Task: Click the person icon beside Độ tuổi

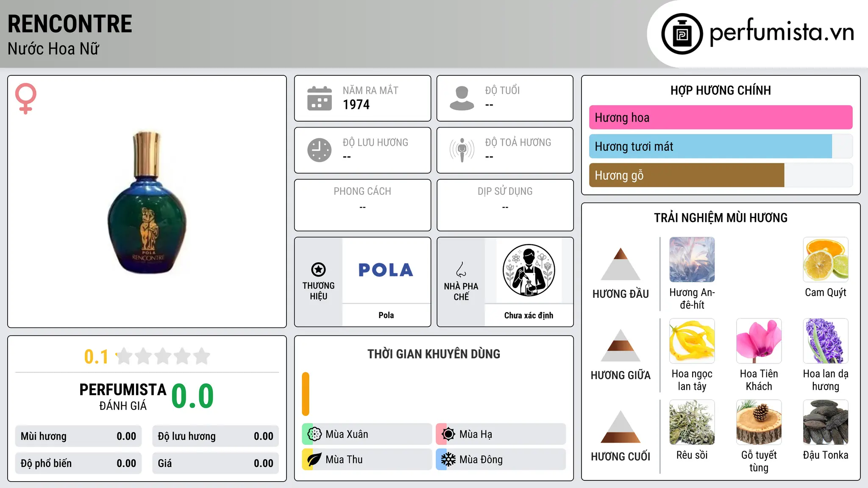Action: tap(462, 98)
